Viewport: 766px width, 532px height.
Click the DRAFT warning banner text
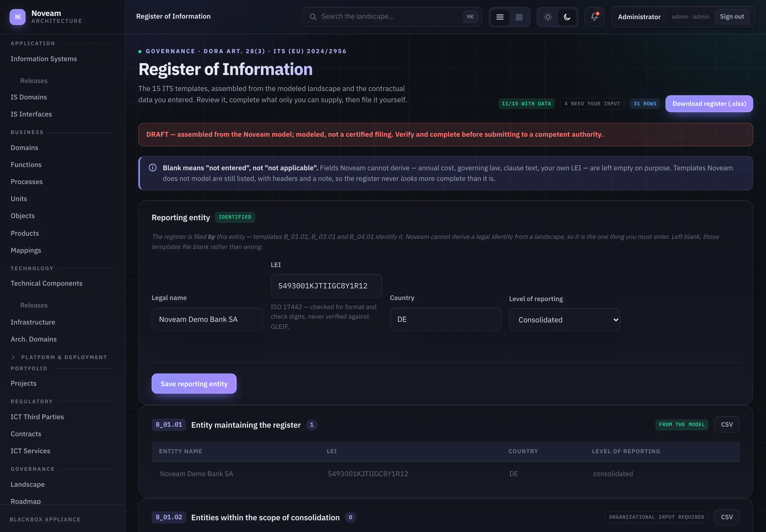coord(374,134)
